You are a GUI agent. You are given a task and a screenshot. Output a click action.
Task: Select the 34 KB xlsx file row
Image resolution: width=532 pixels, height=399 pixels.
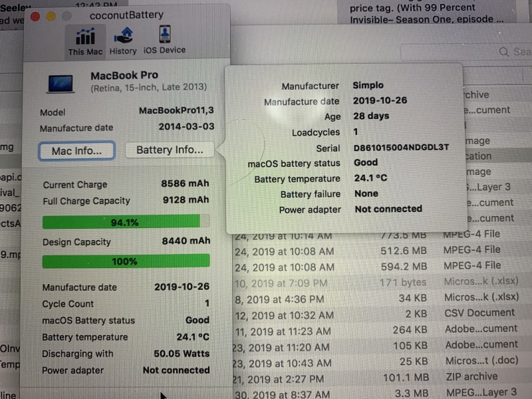[x=382, y=298]
